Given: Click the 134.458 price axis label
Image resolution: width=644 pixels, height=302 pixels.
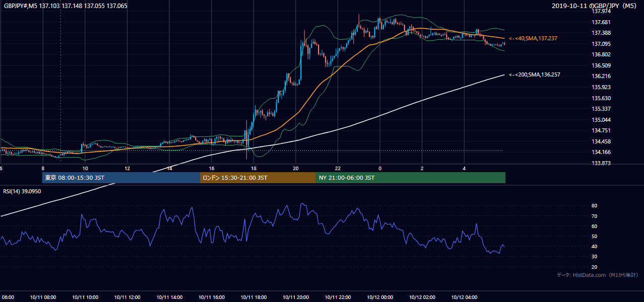Looking at the screenshot, I should tap(601, 141).
